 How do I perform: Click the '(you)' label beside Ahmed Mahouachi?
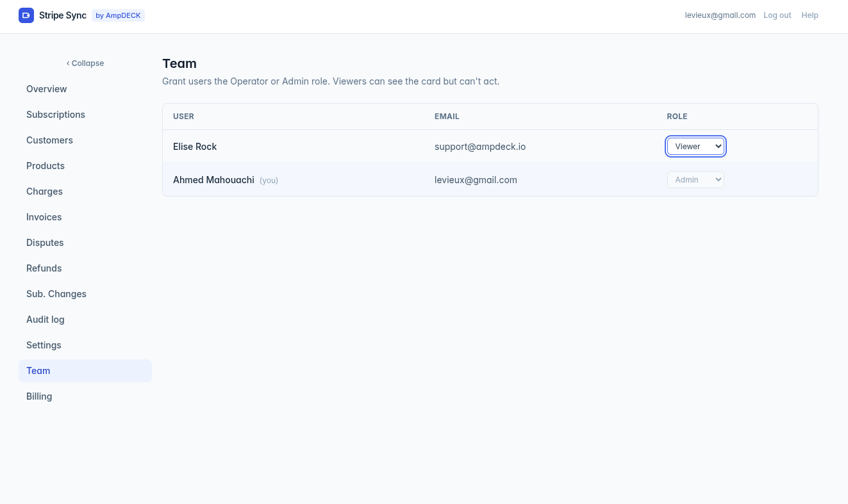tap(269, 181)
